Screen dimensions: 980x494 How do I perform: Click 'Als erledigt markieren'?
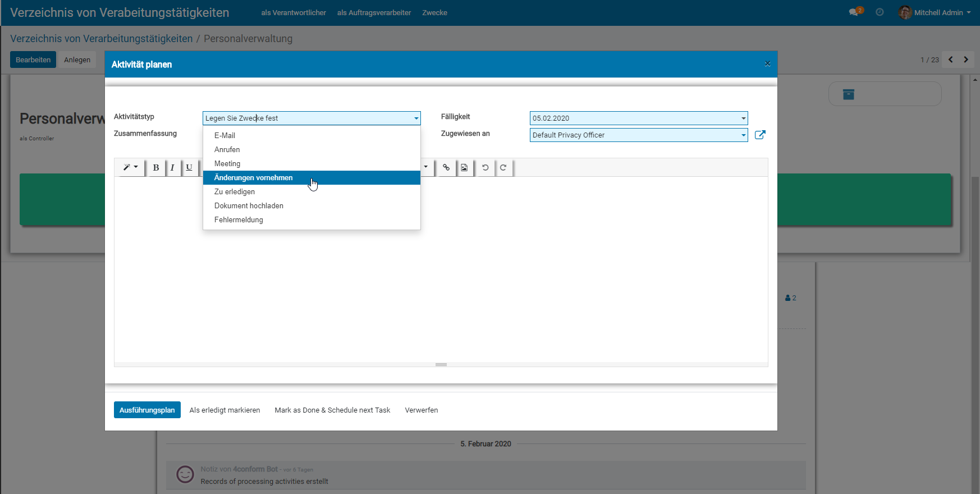point(225,410)
